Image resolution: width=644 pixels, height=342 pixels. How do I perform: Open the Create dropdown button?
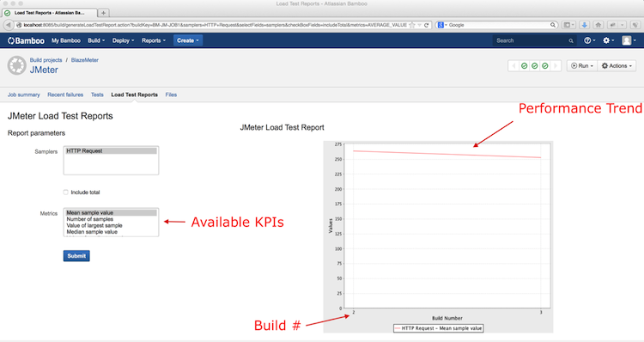click(x=188, y=40)
